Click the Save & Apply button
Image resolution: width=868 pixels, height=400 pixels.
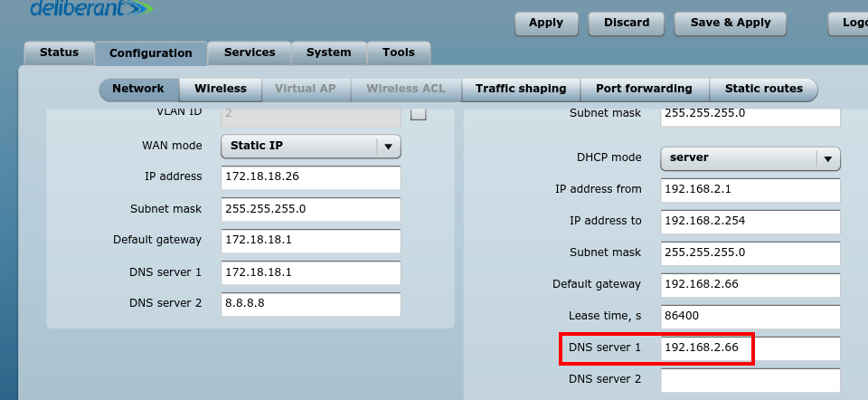[731, 24]
